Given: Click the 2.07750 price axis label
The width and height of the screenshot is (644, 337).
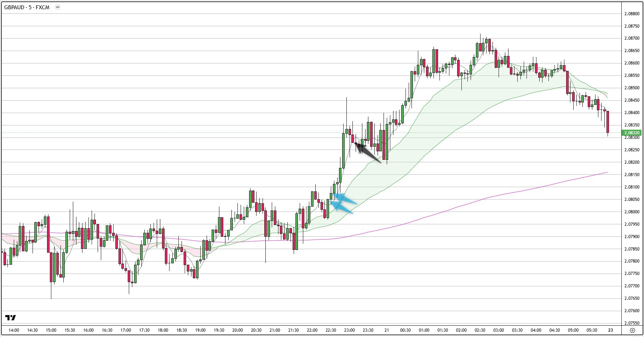Looking at the screenshot, I should [632, 274].
